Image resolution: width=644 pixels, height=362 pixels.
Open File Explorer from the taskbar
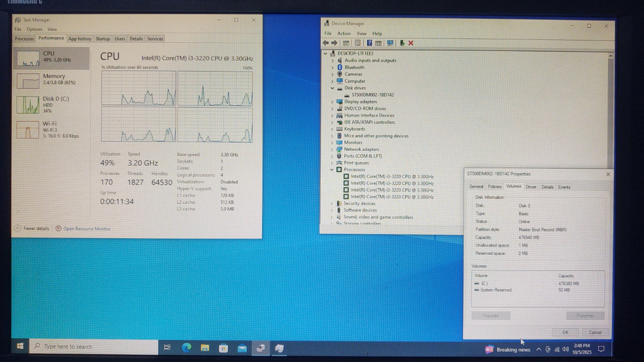point(205,348)
